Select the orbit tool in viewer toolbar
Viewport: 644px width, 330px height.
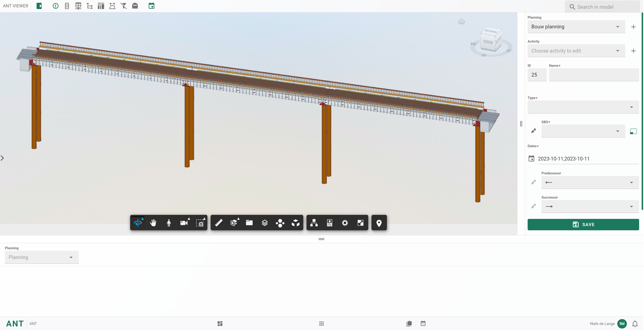(138, 223)
